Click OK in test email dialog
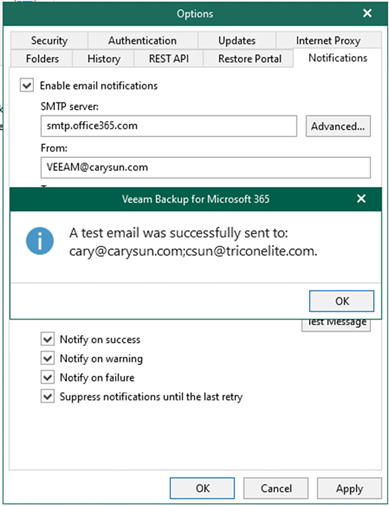The height and width of the screenshot is (506, 389). click(342, 301)
